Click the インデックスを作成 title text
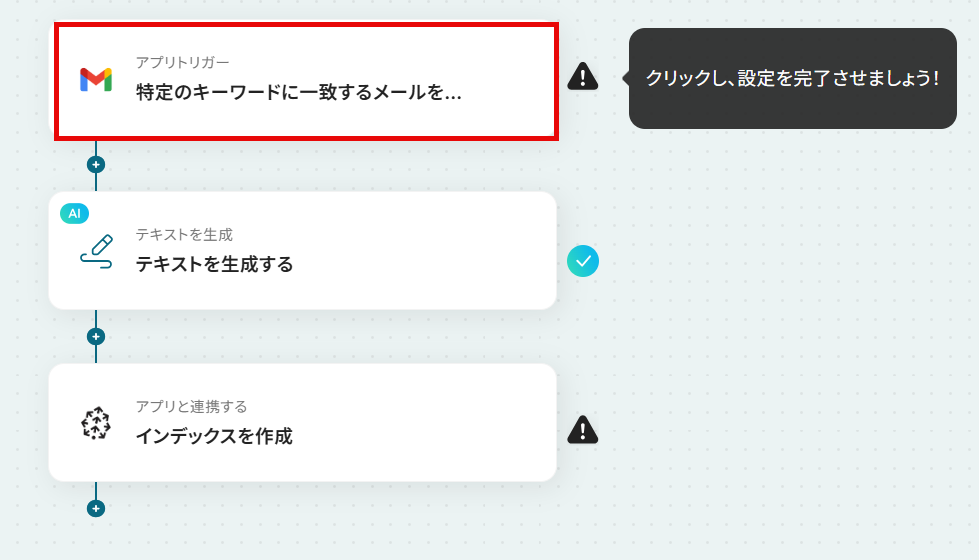Image resolution: width=979 pixels, height=560 pixels. pyautogui.click(x=214, y=436)
